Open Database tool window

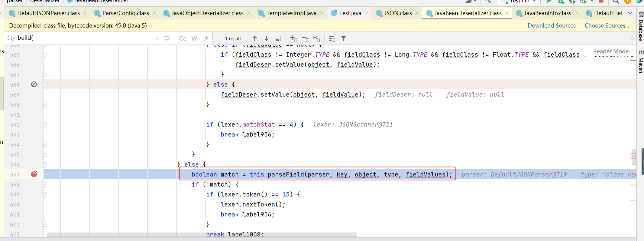pos(641,26)
